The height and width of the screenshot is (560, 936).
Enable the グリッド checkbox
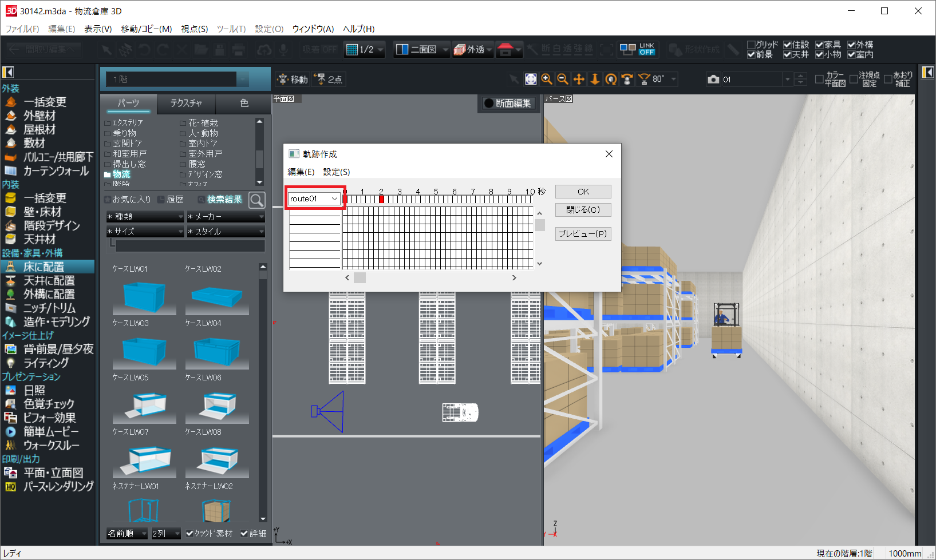pos(752,45)
